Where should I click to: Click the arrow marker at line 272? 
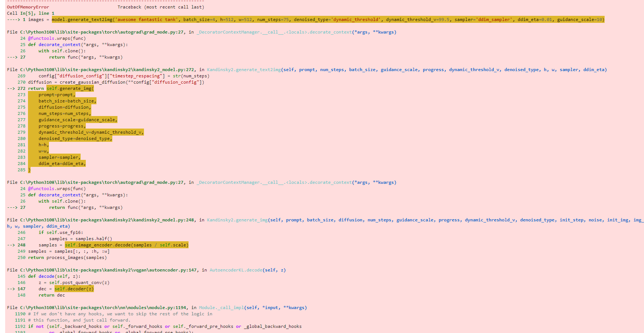point(11,88)
